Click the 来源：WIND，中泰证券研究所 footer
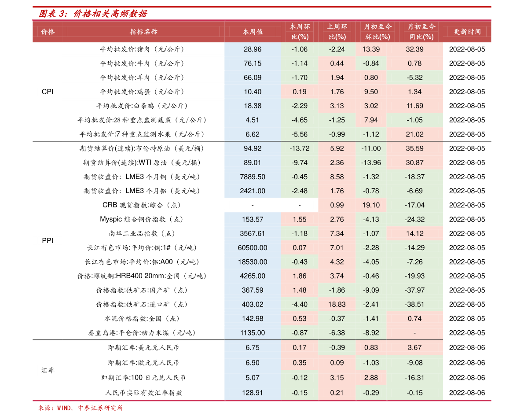This screenshot has height=420, width=524. tap(81, 408)
